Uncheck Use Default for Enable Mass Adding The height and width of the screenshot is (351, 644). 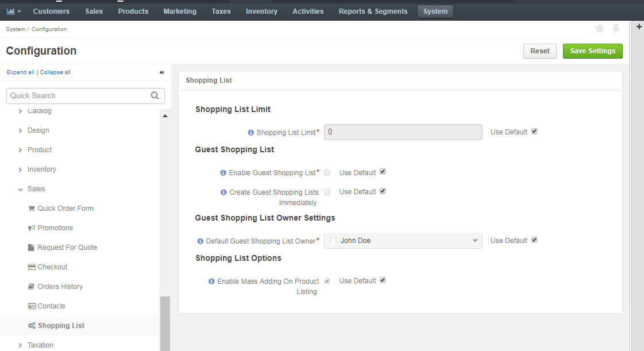click(x=383, y=280)
